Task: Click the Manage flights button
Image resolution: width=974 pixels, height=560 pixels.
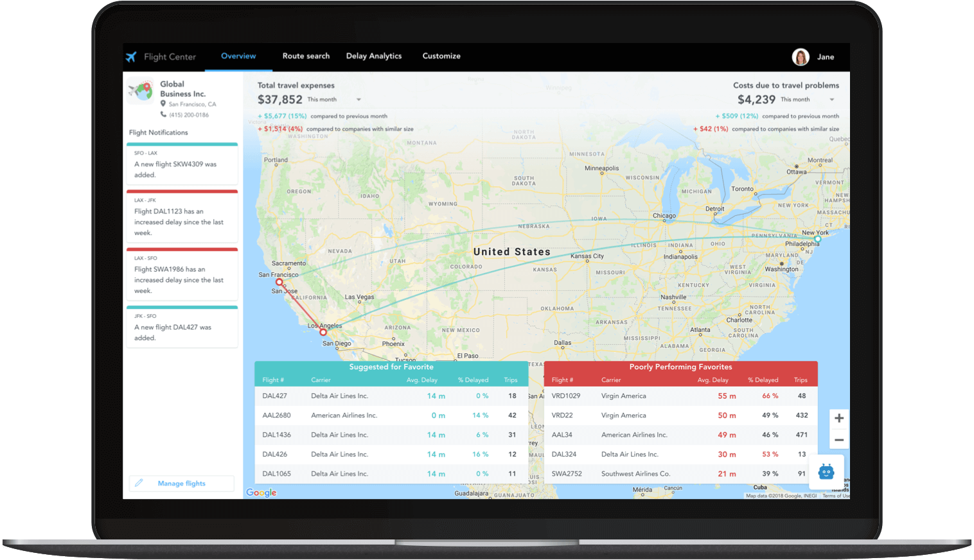Action: (181, 484)
